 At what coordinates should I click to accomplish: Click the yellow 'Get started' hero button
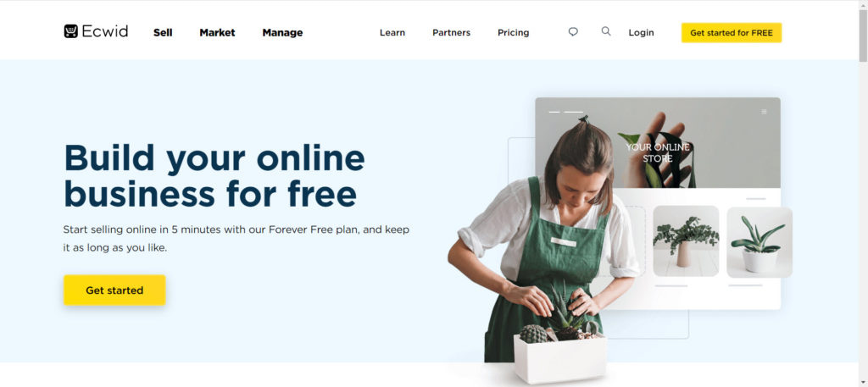[114, 290]
